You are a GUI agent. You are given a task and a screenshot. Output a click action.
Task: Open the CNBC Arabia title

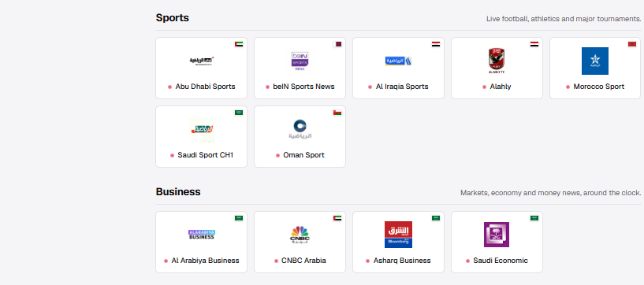[304, 261]
